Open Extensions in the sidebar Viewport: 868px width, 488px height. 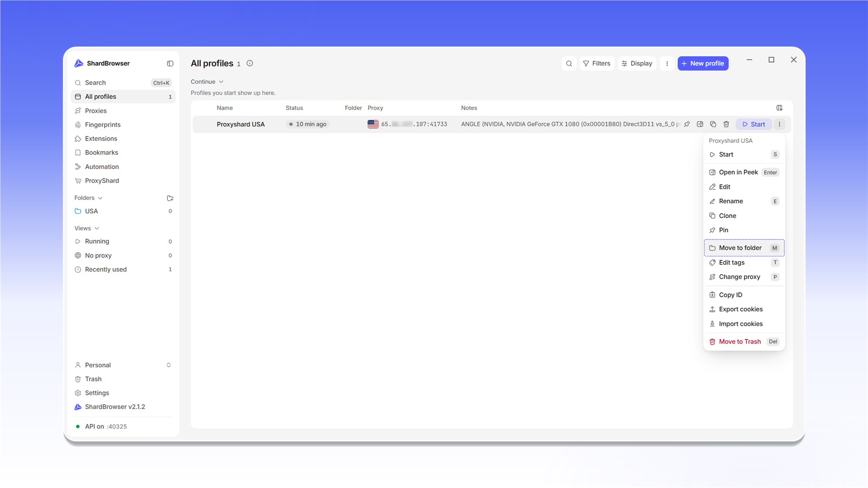point(123,139)
